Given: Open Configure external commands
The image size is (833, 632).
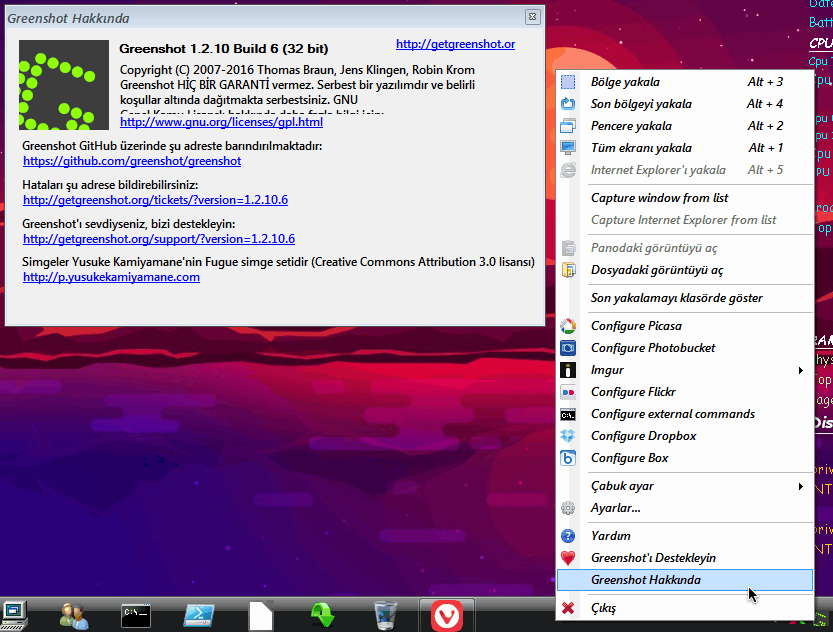Looking at the screenshot, I should pos(685,414).
